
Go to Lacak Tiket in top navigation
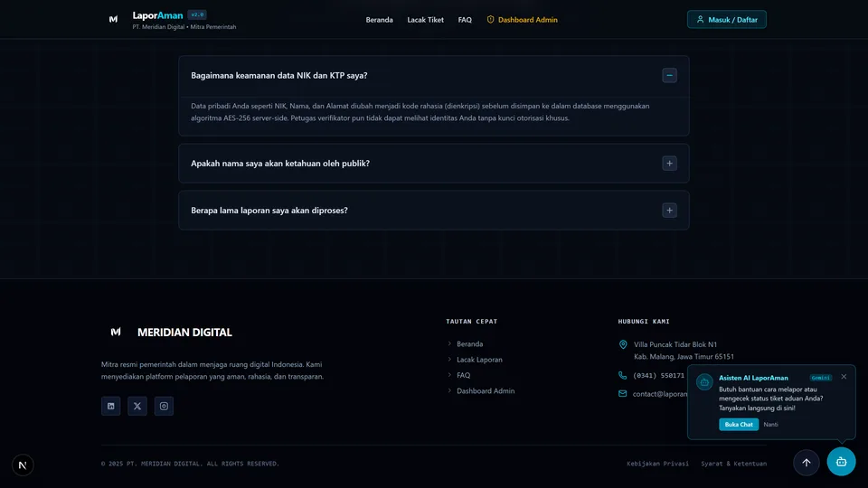(425, 20)
